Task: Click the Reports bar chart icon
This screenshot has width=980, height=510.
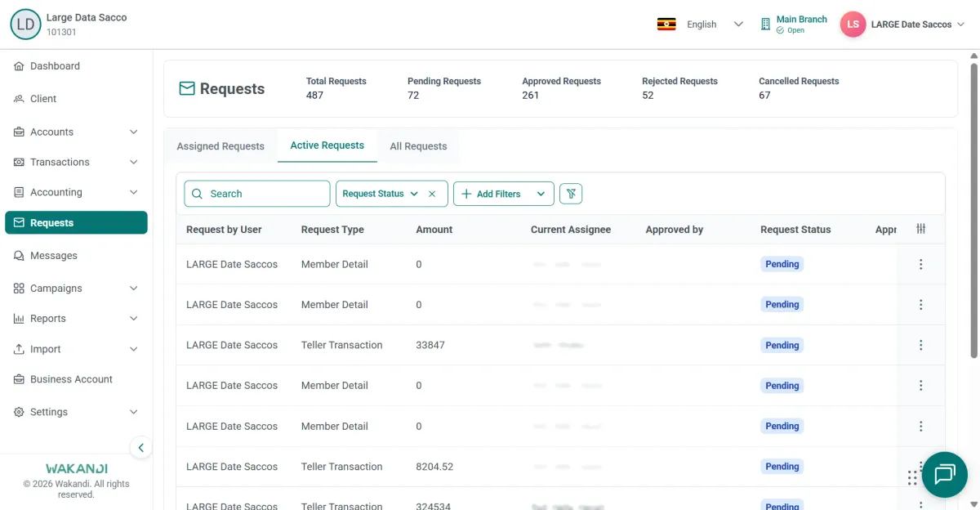Action: pyautogui.click(x=19, y=319)
